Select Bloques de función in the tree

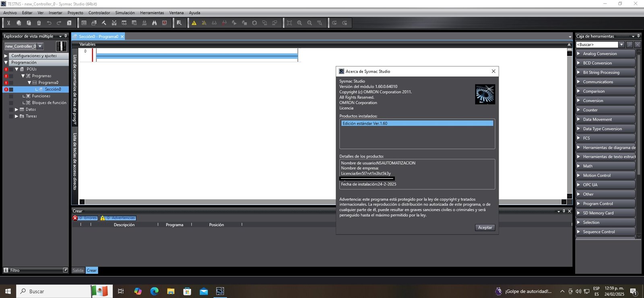coord(49,103)
